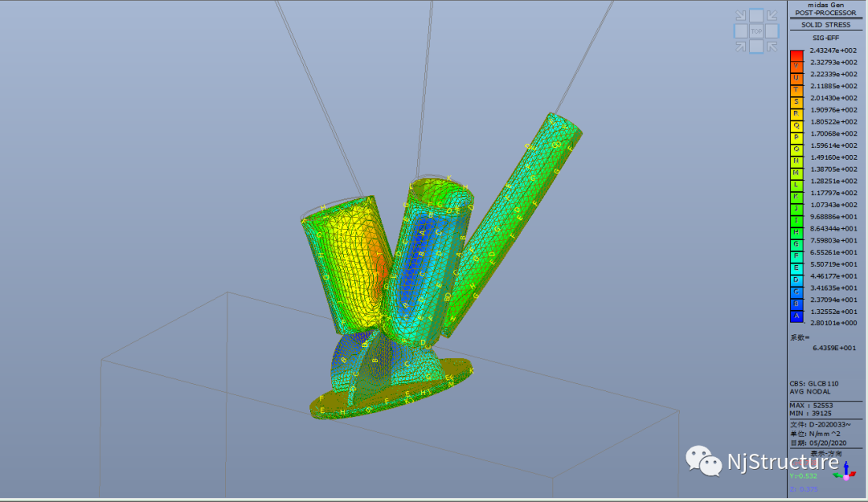868x502 pixels.
Task: Pick the legend color swatch labeled T
Action: point(796,91)
